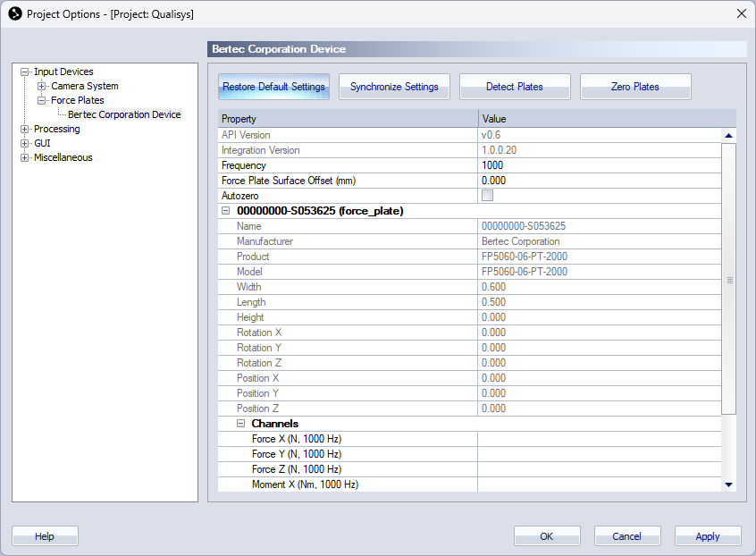The width and height of the screenshot is (756, 556).
Task: Select Moment X (Nm, 1000 Hz) channel
Action: (x=469, y=484)
